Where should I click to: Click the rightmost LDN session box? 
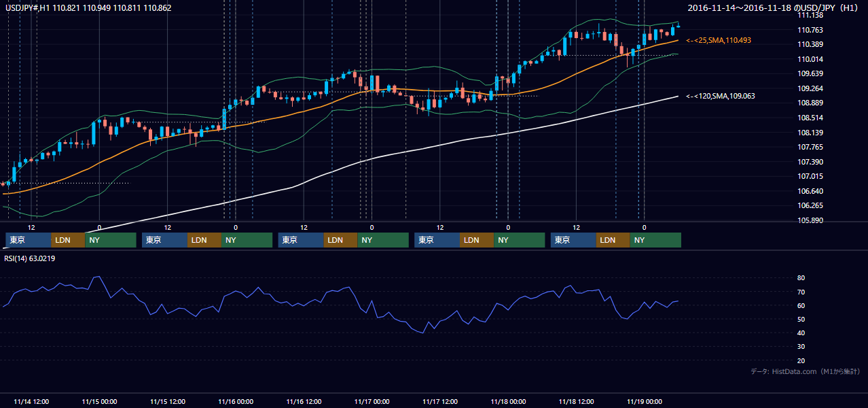coord(613,240)
